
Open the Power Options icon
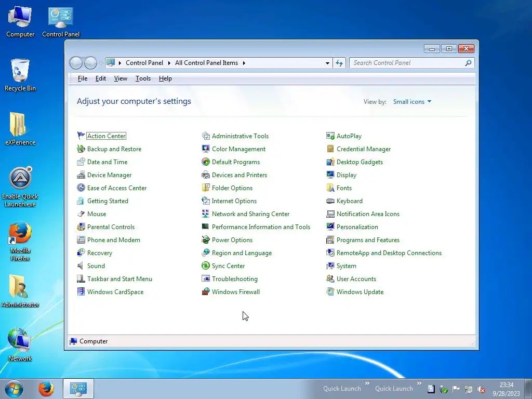(x=206, y=240)
